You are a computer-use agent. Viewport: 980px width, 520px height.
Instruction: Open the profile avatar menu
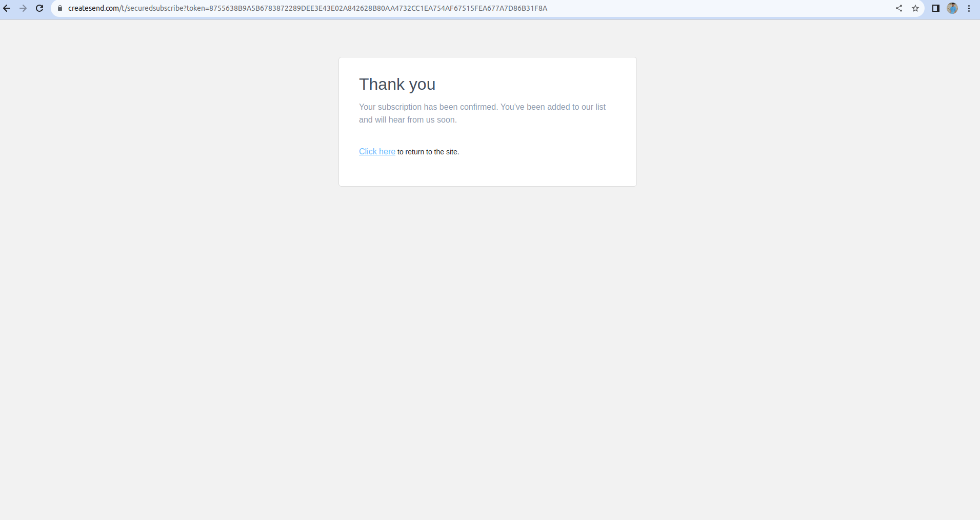point(952,8)
